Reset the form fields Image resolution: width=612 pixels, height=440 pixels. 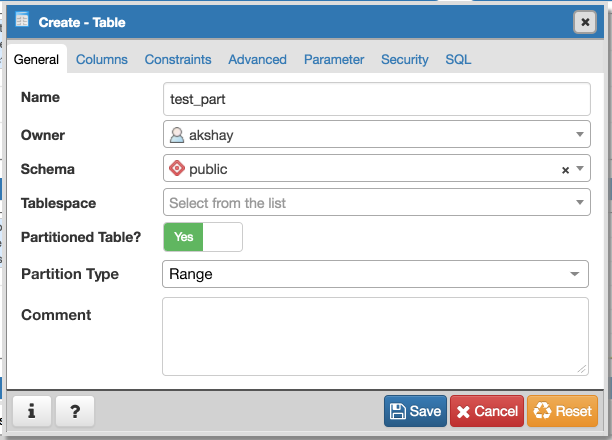pyautogui.click(x=562, y=411)
